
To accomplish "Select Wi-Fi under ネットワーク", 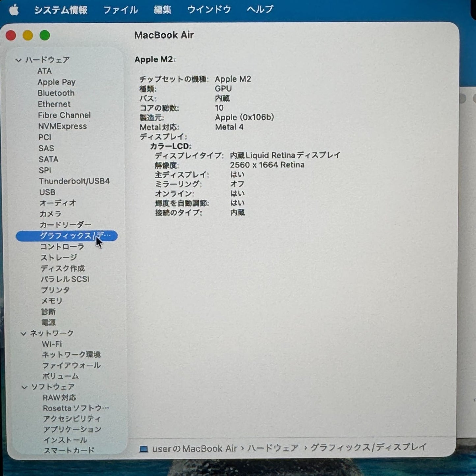I will click(52, 344).
